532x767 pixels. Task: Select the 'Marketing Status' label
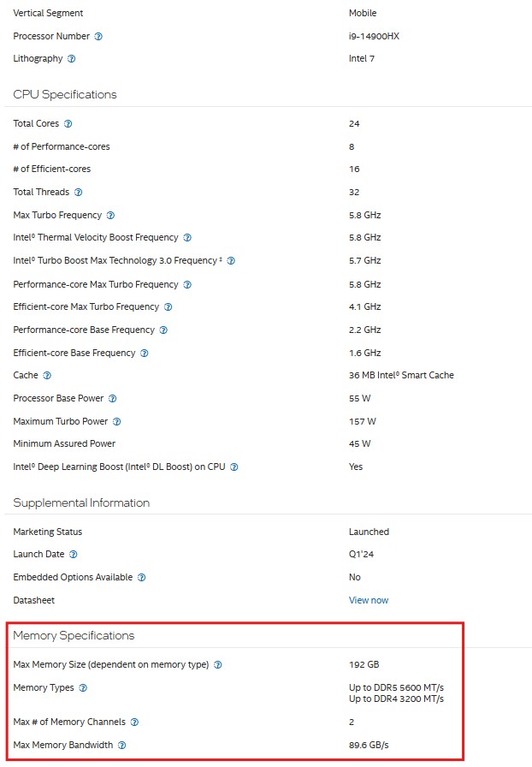click(47, 532)
